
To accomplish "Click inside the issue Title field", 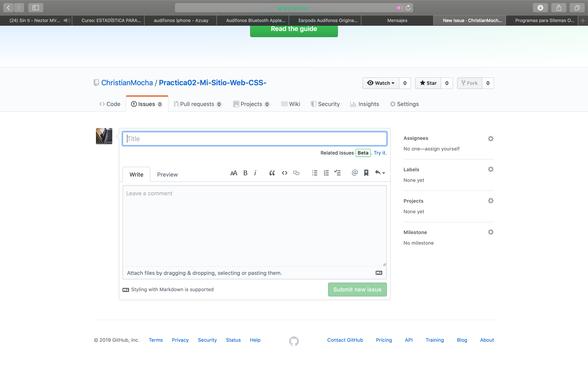I will [x=254, y=138].
